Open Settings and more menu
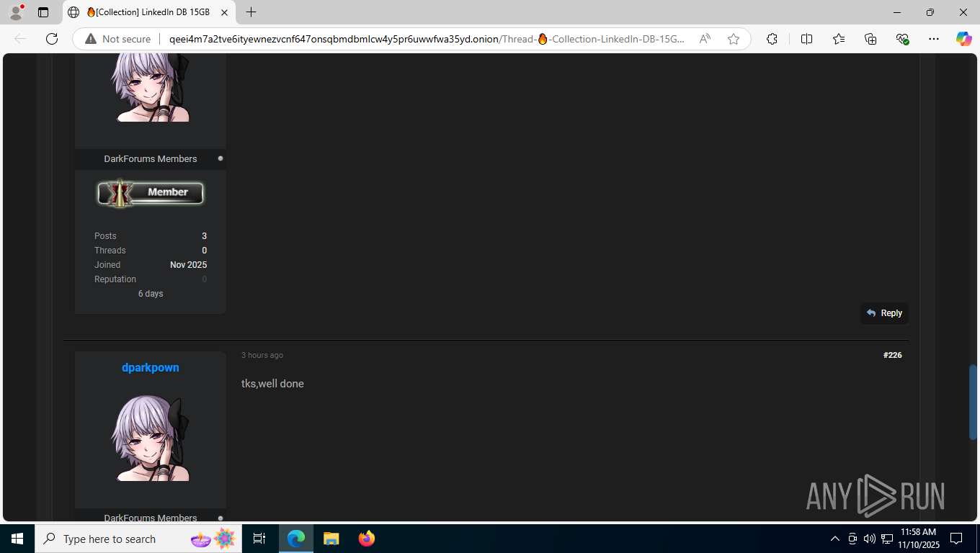Screen dimensions: 980x553 (934, 39)
